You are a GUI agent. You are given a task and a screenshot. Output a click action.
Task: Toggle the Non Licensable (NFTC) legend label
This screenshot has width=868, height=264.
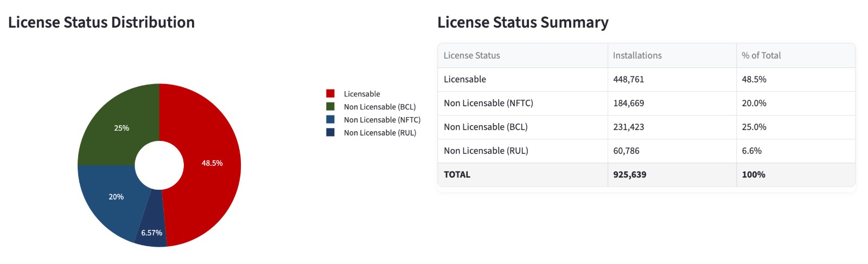(382, 120)
